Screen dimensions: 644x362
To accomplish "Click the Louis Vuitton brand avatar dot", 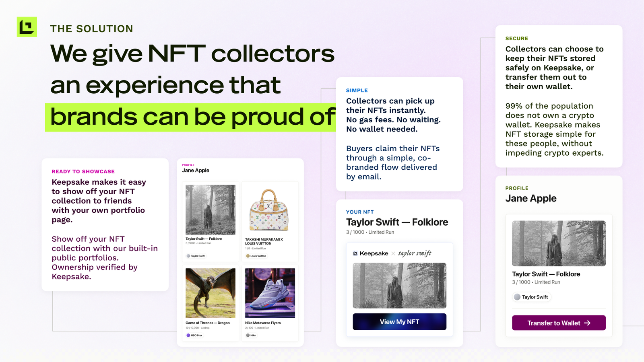I will click(x=248, y=256).
